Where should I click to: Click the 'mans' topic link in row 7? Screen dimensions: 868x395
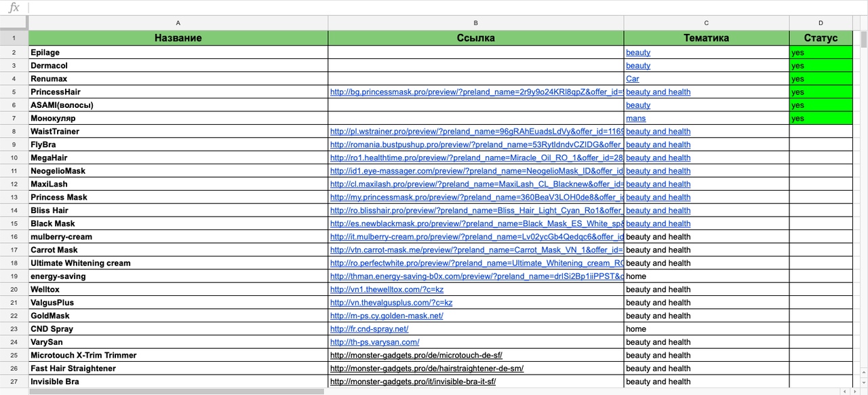(x=635, y=118)
